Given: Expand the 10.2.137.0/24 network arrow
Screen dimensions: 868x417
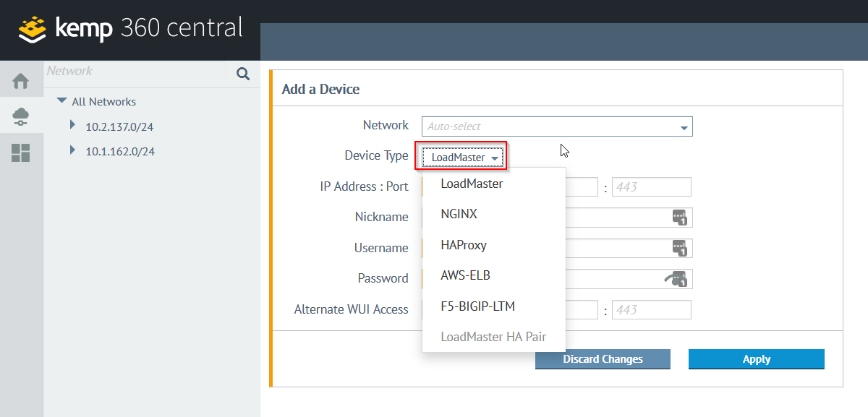Looking at the screenshot, I should pyautogui.click(x=72, y=126).
